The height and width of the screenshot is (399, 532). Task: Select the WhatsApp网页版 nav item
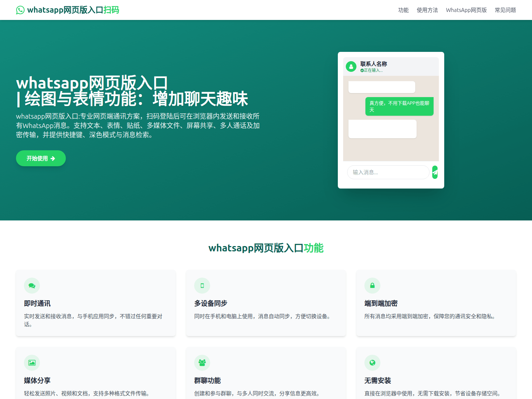pos(466,10)
